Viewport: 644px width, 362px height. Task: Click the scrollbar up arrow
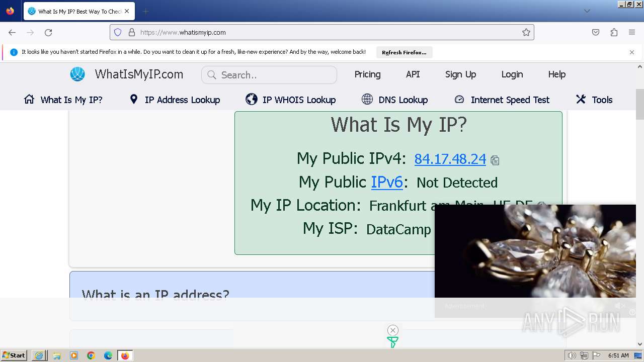pos(640,67)
